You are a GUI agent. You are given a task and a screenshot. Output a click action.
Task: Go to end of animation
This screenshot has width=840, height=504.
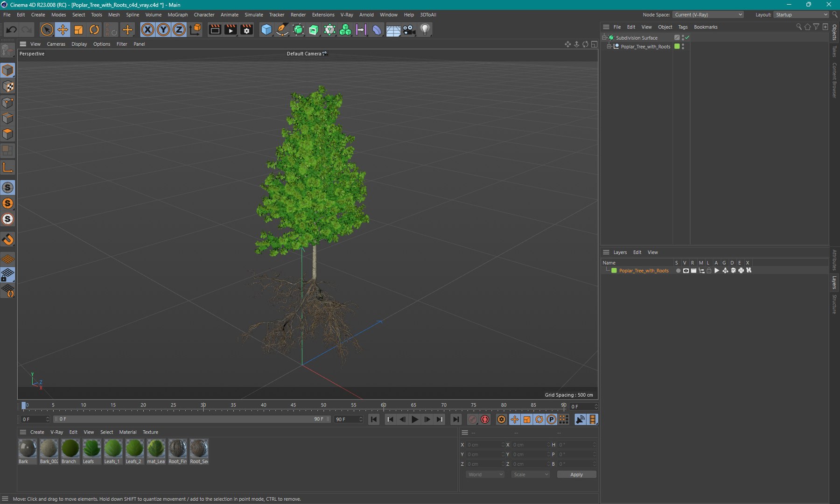pos(456,420)
